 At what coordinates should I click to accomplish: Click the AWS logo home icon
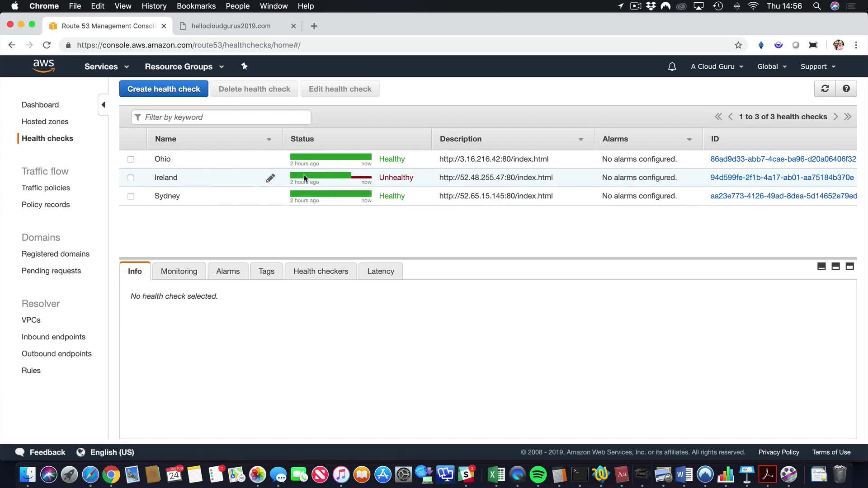(x=44, y=66)
